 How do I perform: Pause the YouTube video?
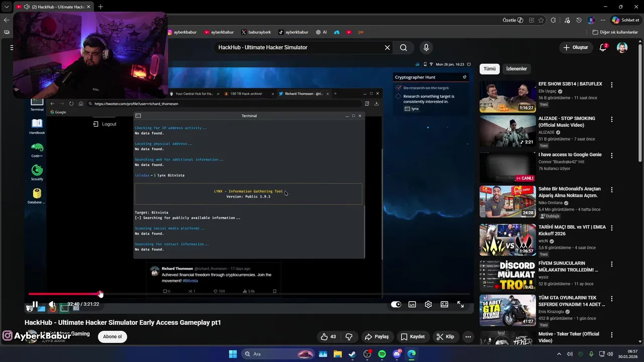(x=35, y=304)
